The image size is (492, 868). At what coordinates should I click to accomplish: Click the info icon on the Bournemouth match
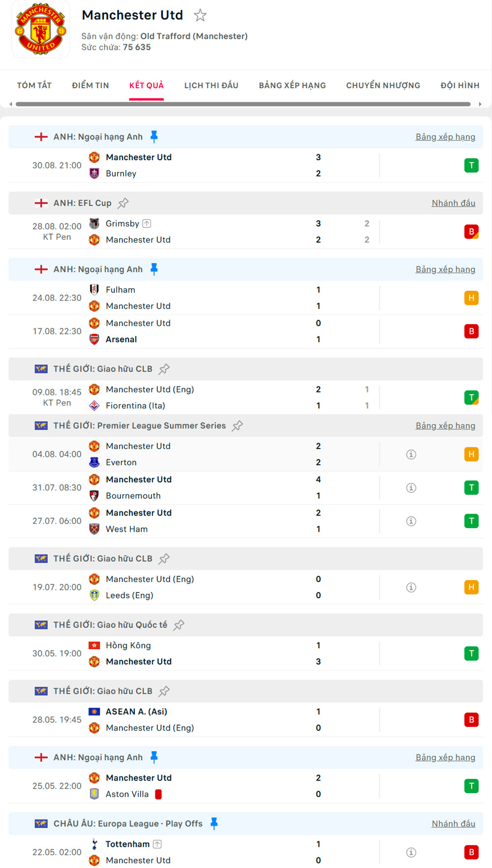[x=411, y=487]
